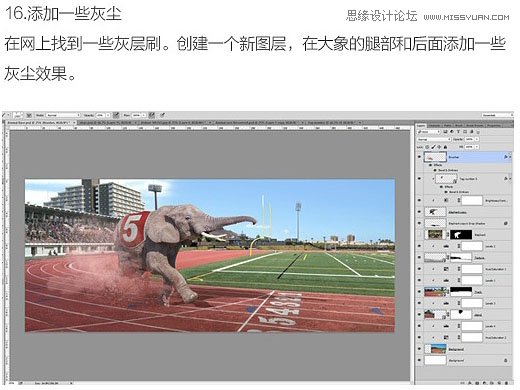Image resolution: width=520 pixels, height=390 pixels.
Task: Collapse effects arrow on Brushes layer
Action: pyautogui.click(x=509, y=157)
